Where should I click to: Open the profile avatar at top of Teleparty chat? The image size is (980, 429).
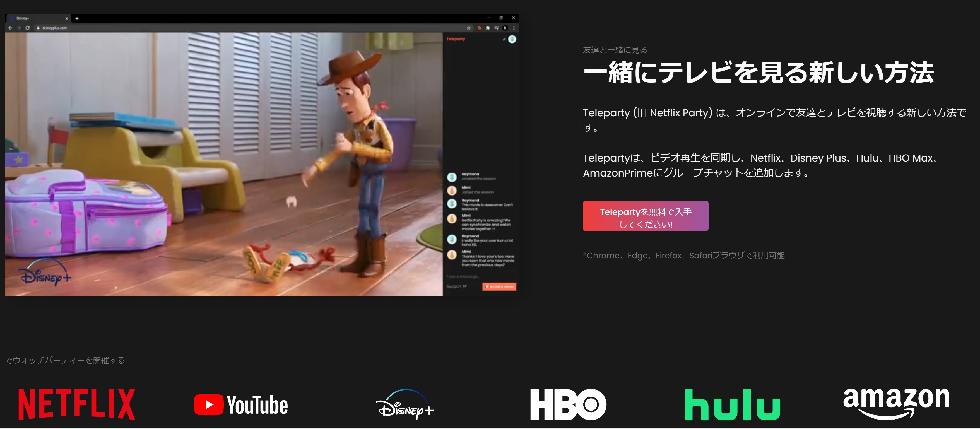tap(512, 39)
